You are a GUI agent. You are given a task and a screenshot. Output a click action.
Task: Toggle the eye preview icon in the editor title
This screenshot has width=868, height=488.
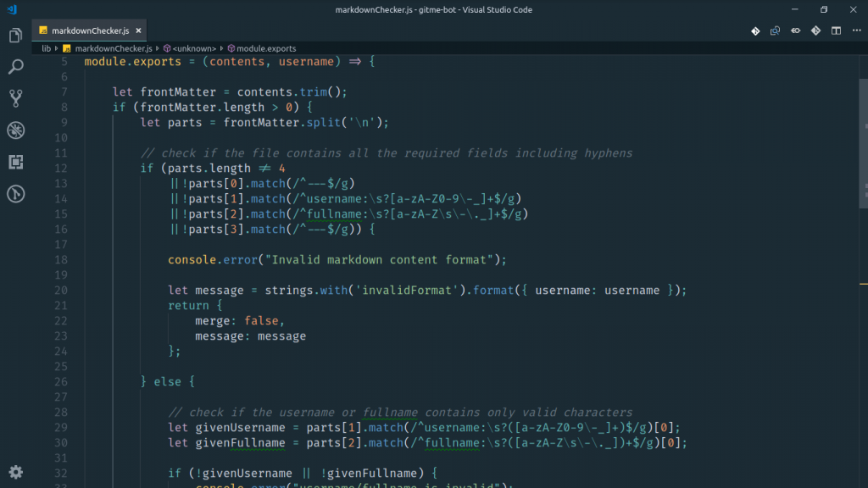[794, 30]
